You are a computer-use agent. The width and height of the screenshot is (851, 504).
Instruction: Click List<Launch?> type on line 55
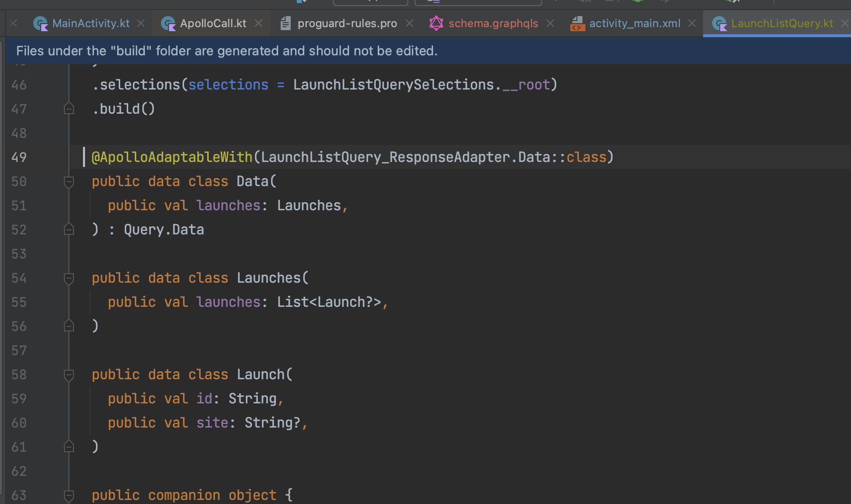[329, 302]
